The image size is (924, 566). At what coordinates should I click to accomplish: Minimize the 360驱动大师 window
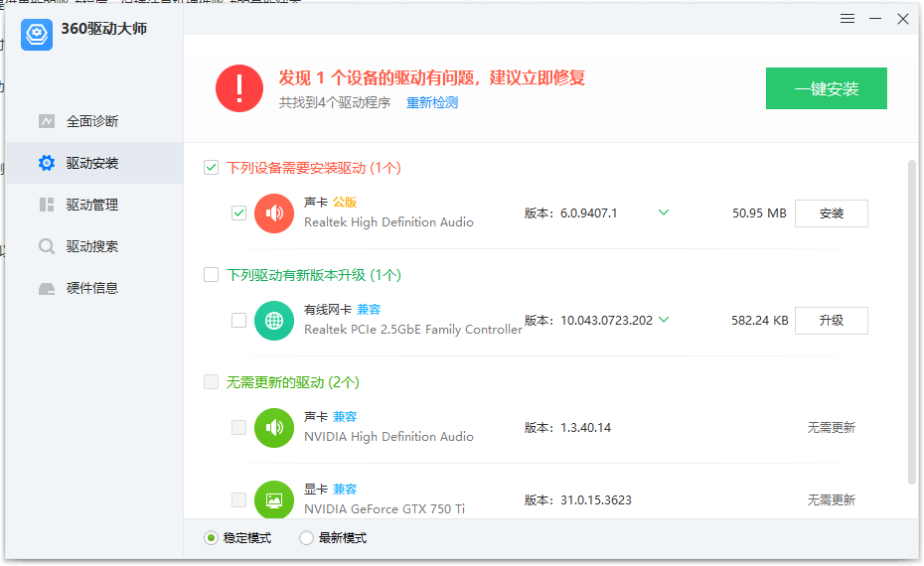[875, 19]
